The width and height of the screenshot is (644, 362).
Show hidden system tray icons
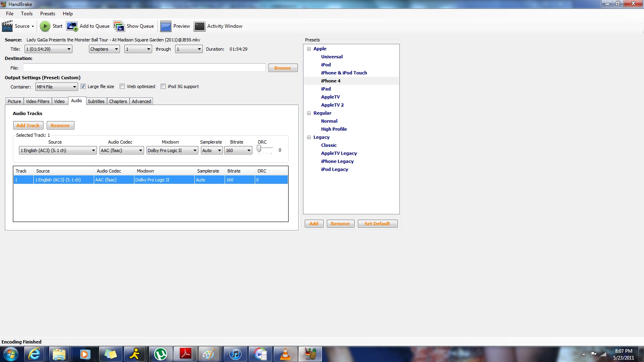584,354
